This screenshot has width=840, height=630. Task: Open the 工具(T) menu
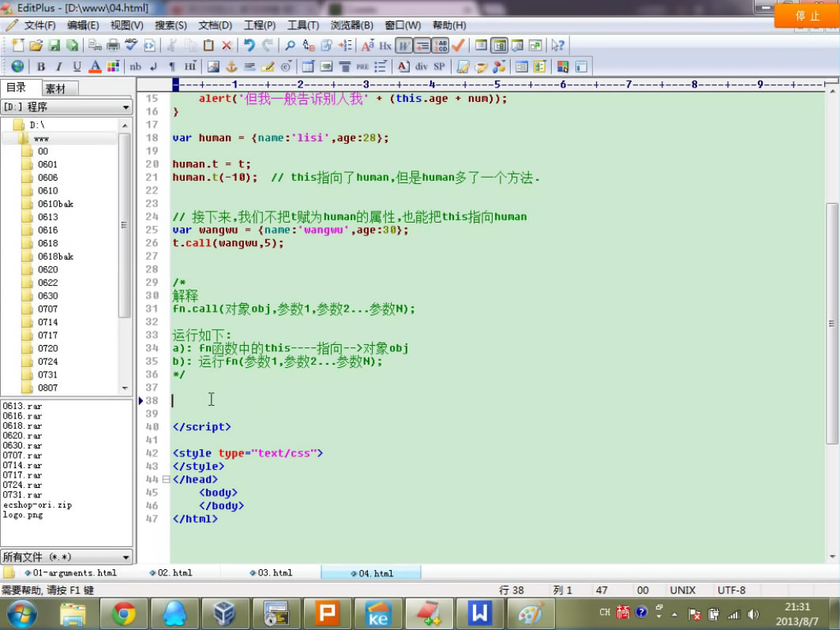click(x=303, y=25)
